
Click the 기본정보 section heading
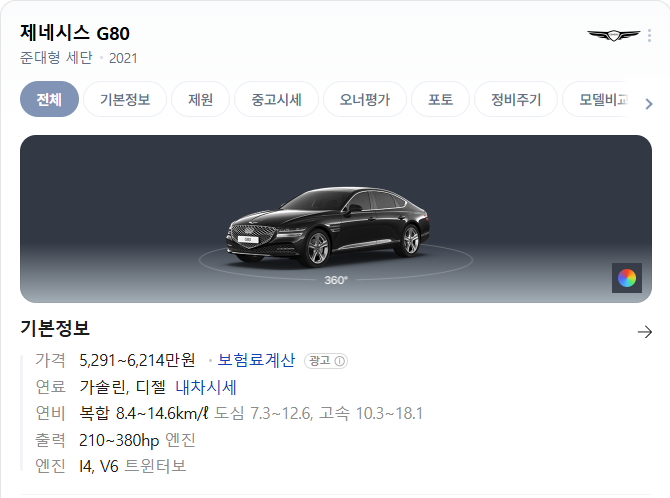tap(55, 328)
